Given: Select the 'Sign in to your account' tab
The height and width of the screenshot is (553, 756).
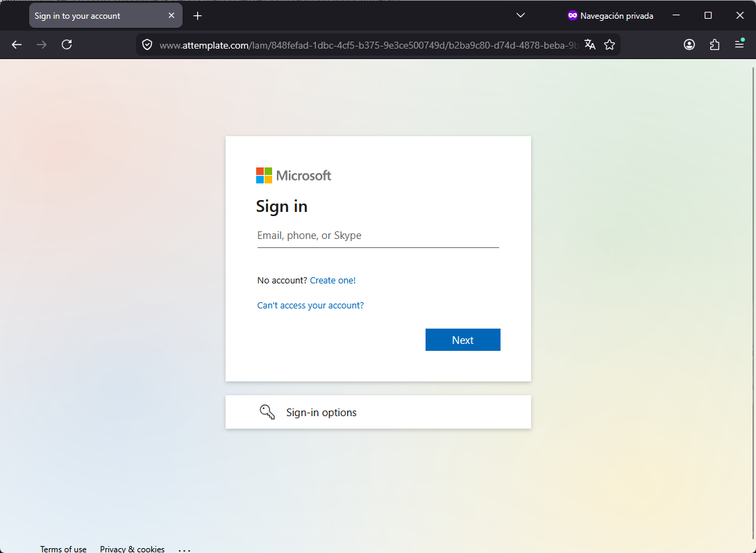Looking at the screenshot, I should 106,16.
